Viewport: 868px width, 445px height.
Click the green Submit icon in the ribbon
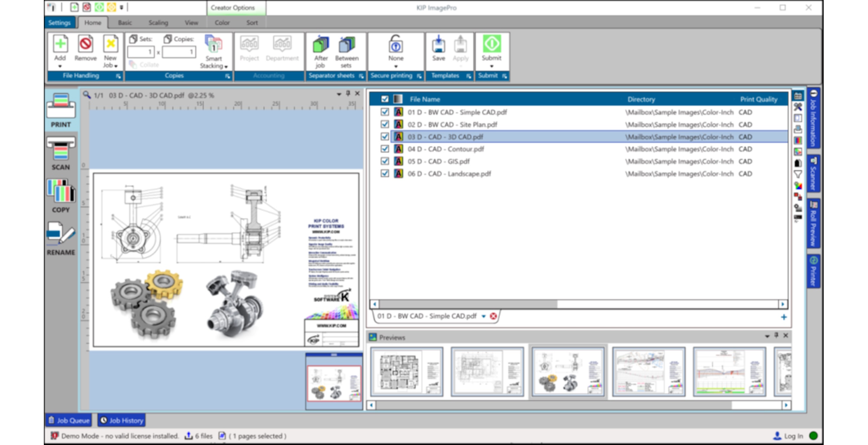(x=491, y=44)
